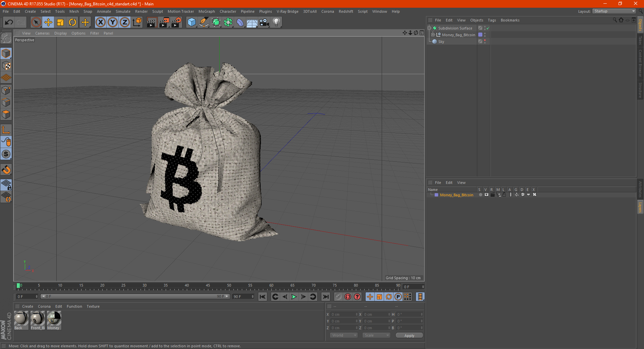This screenshot has width=644, height=349.
Task: Open the Sculpt menu
Action: [x=157, y=11]
